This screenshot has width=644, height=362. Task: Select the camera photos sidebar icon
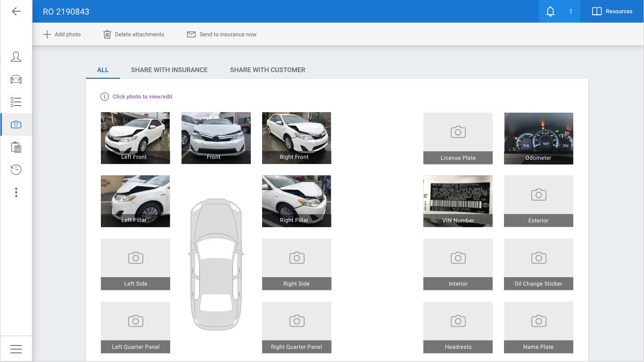16,124
